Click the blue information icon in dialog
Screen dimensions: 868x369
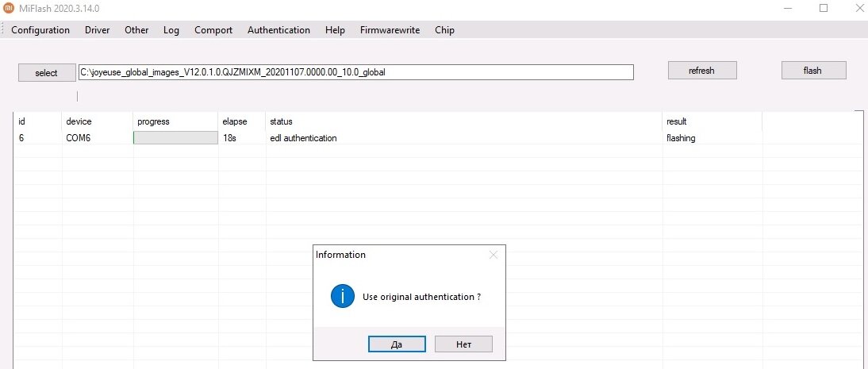342,297
